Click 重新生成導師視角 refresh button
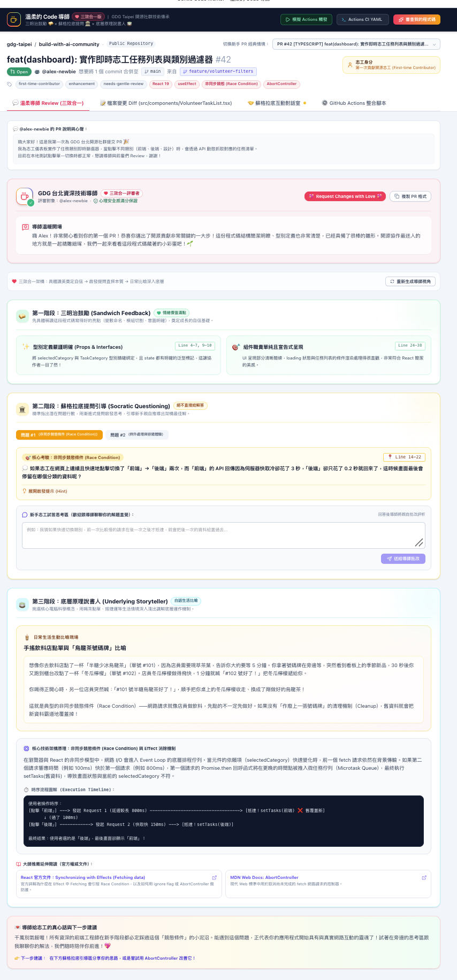457x980 pixels. 410,281
